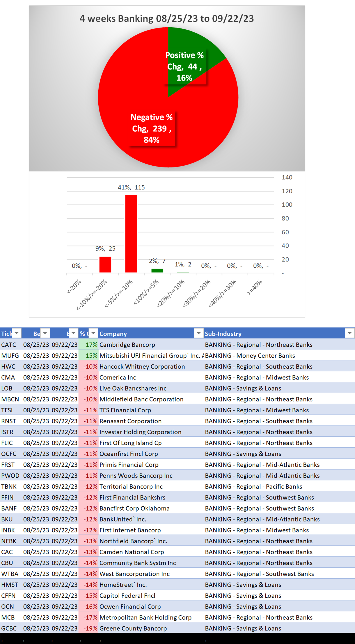This screenshot has width=355, height=644.
Task: Open the Sub-Industry column filter dropdown
Action: [x=349, y=333]
